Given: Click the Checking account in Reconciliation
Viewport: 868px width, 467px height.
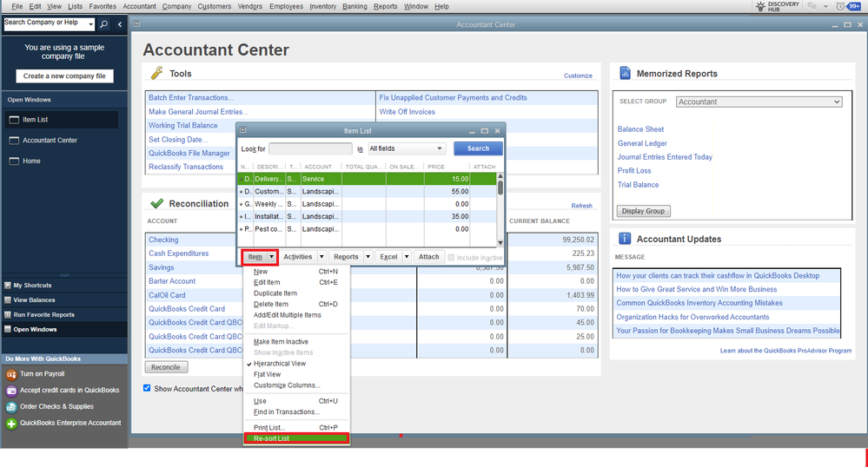Looking at the screenshot, I should 163,240.
